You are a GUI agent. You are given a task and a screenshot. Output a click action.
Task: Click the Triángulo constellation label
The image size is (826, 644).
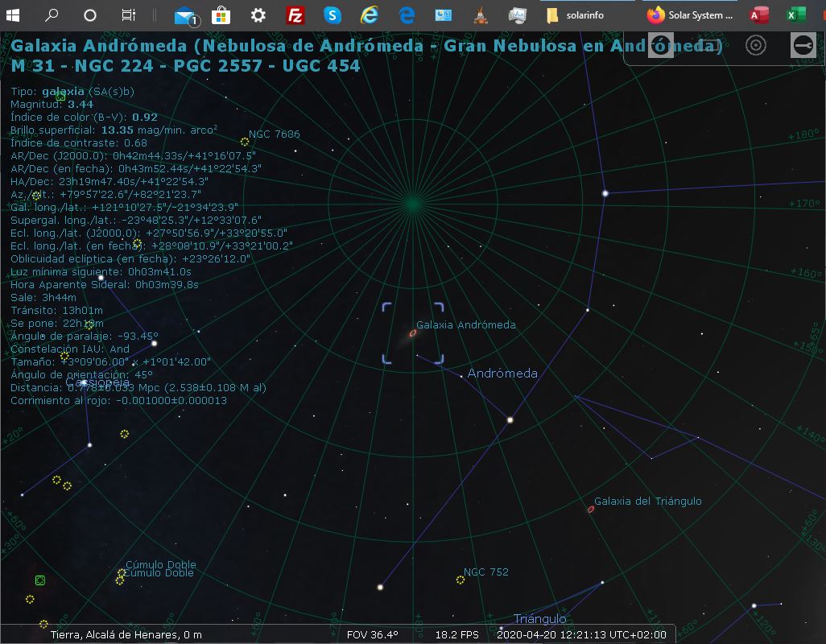point(539,619)
